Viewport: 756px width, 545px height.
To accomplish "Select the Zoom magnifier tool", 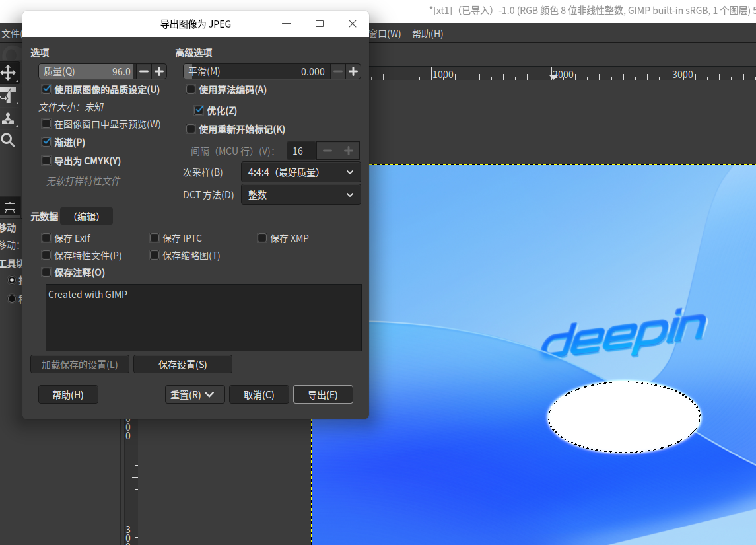I will click(8, 140).
